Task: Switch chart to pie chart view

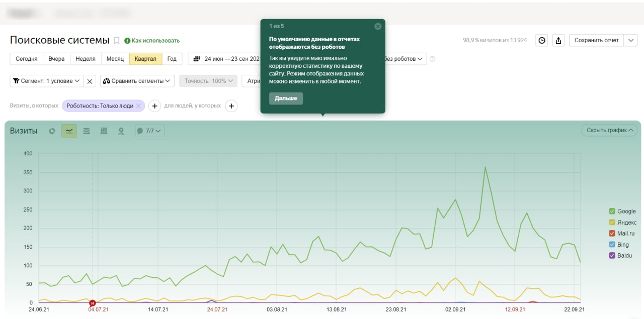Action: point(52,131)
